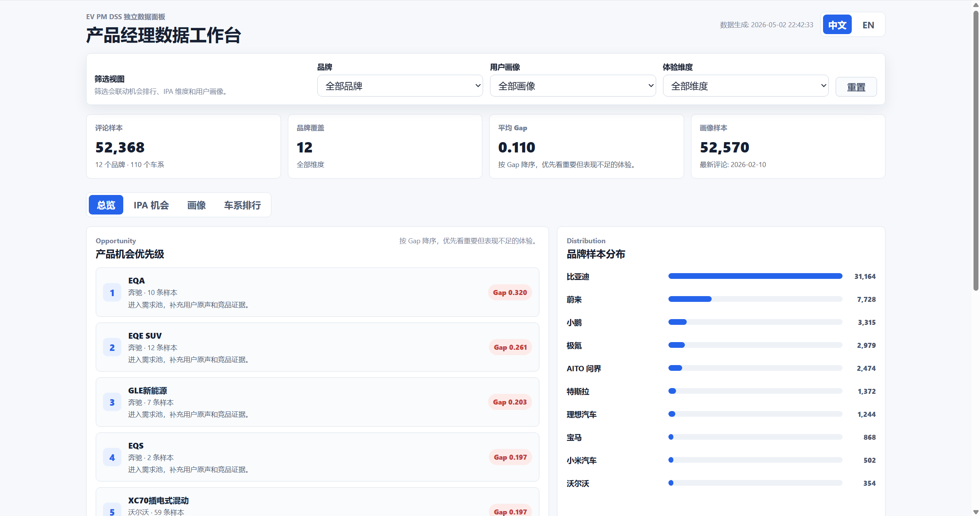Click the 评论样本 52,368 stat card
Screen dimensions: 980x516
coord(183,146)
